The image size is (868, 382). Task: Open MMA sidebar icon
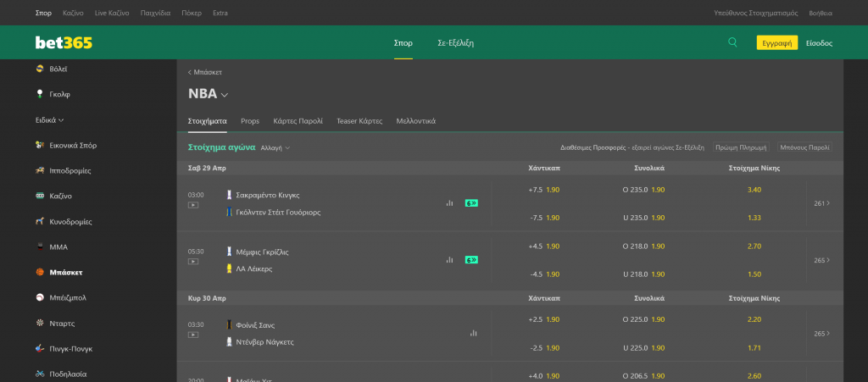40,247
